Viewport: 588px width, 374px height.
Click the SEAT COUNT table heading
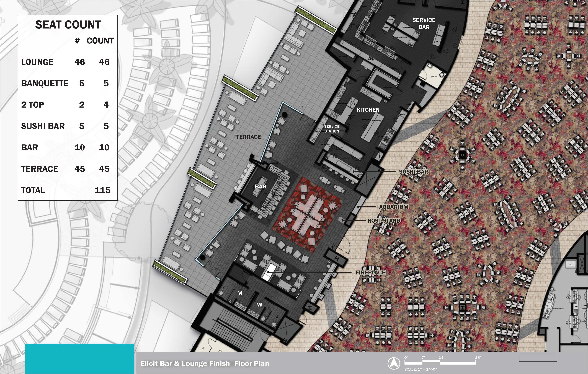[68, 25]
